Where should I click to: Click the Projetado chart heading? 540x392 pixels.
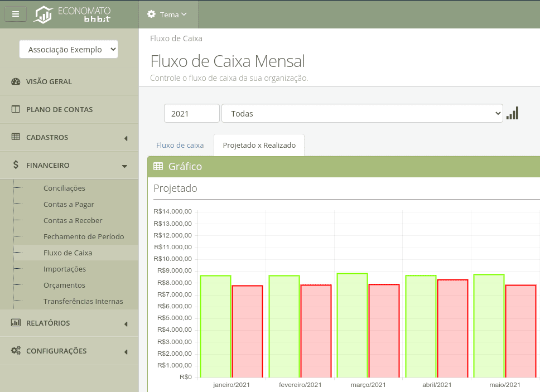(x=175, y=188)
